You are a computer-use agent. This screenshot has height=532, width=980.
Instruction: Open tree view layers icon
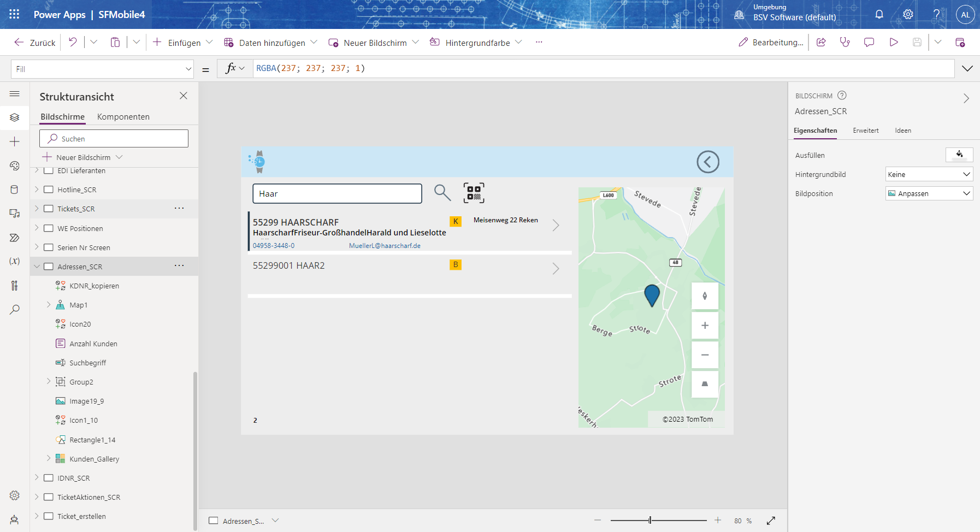tap(15, 117)
